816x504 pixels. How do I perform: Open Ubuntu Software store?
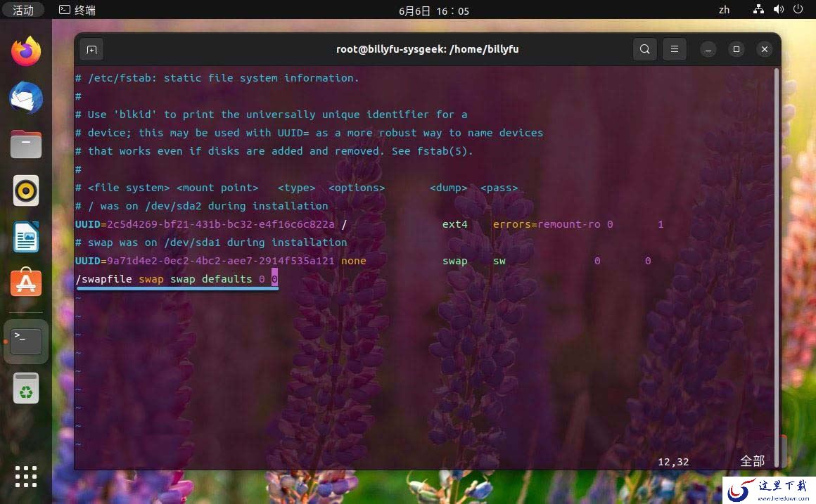coord(26,283)
